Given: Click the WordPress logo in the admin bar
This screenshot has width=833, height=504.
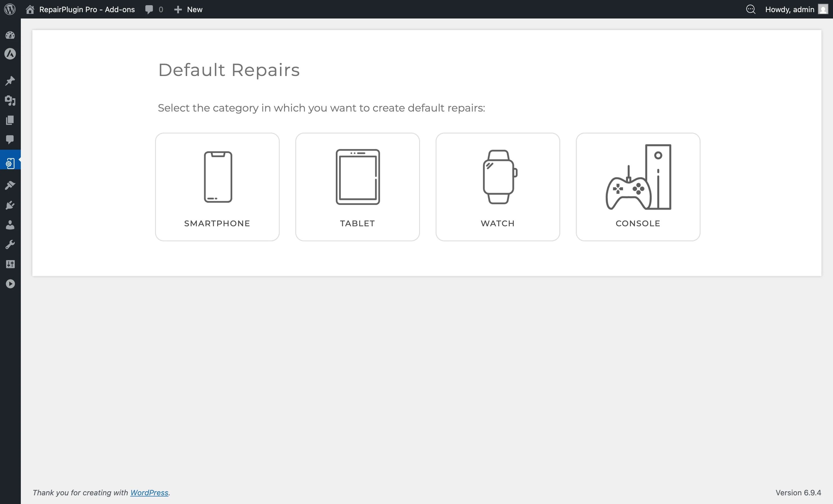Looking at the screenshot, I should [10, 9].
